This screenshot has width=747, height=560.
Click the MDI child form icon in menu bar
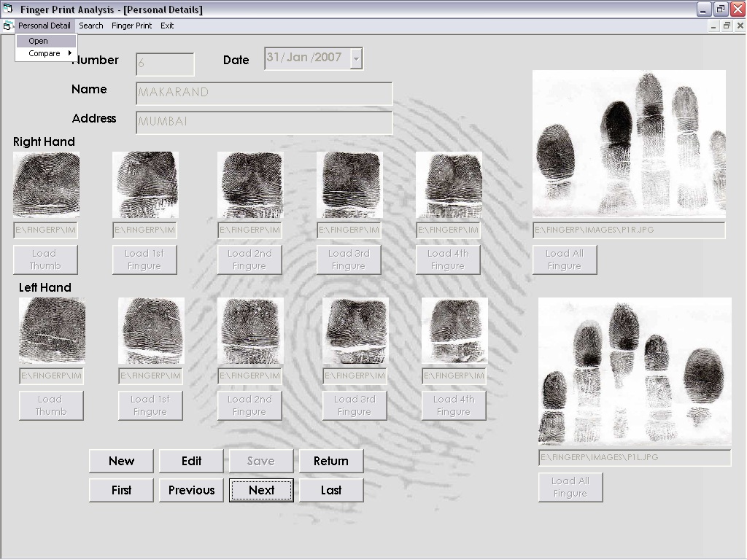coord(7,26)
